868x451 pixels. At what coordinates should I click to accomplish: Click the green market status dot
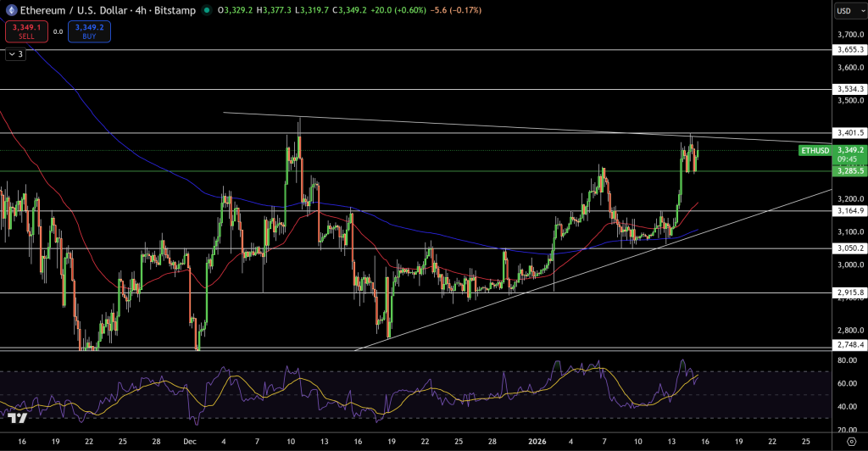coord(207,10)
